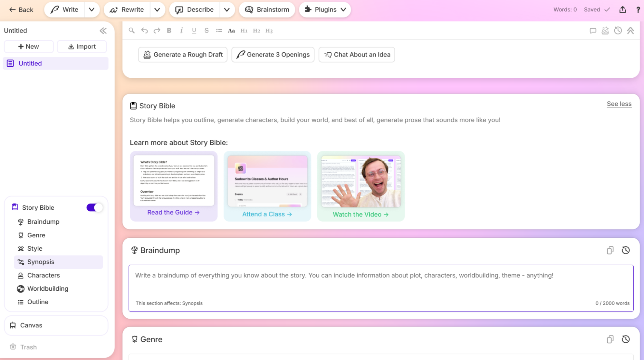Expand the Describe dropdown arrow
Viewport: 644px width, 360px height.
(x=227, y=10)
